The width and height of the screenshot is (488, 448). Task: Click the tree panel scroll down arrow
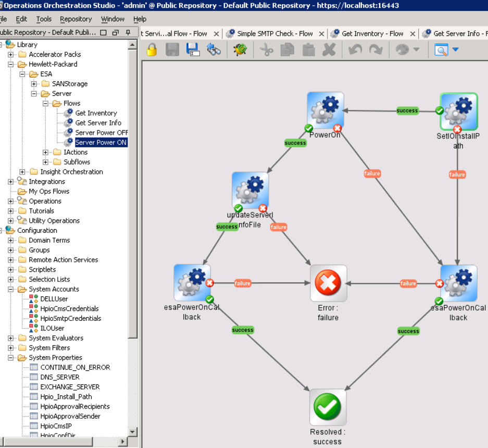point(132,432)
